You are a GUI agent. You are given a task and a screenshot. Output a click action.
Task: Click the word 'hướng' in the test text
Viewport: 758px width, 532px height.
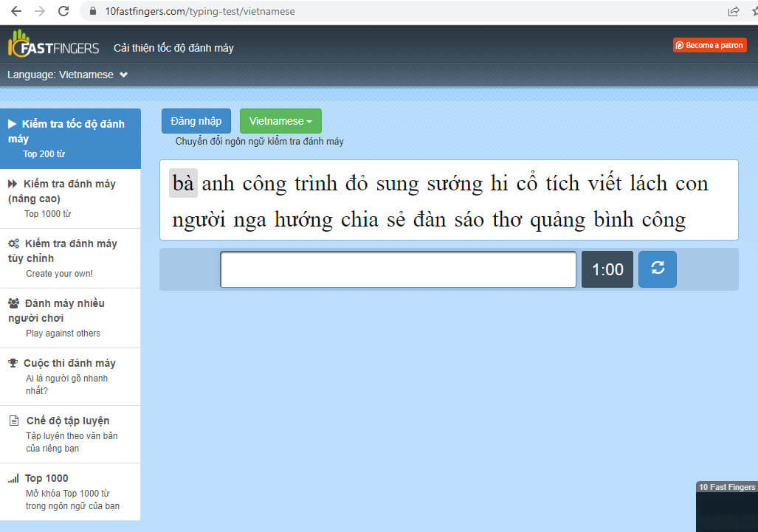[x=303, y=221]
